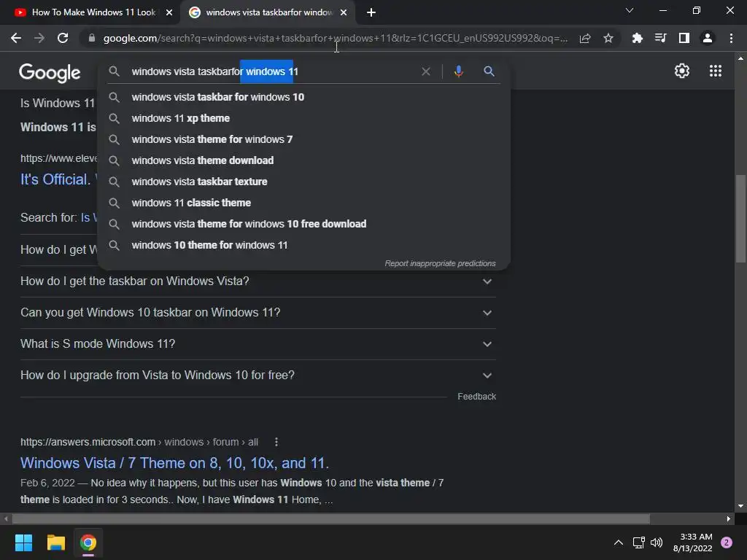This screenshot has height=560, width=747.
Task: Close the YouTube tab
Action: pos(169,12)
